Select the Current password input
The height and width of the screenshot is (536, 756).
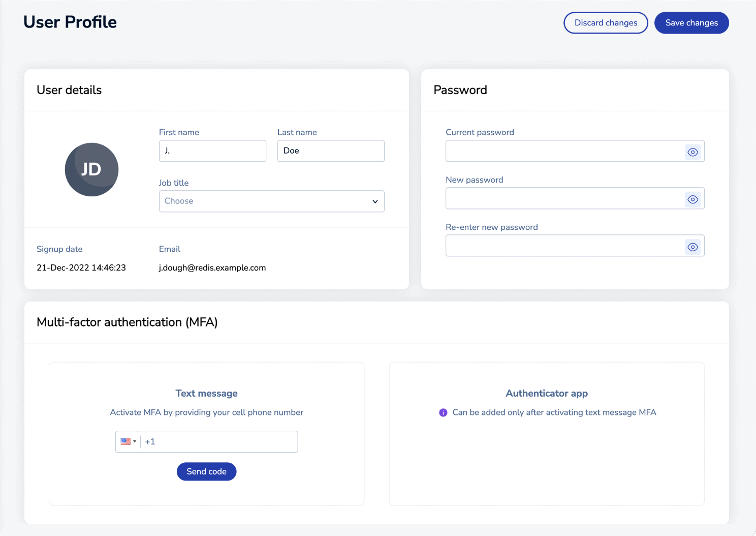coord(564,152)
